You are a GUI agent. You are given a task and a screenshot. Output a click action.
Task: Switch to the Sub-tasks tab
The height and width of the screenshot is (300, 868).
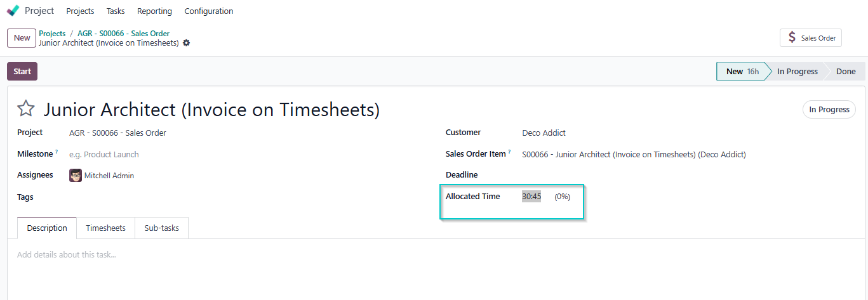pos(161,228)
